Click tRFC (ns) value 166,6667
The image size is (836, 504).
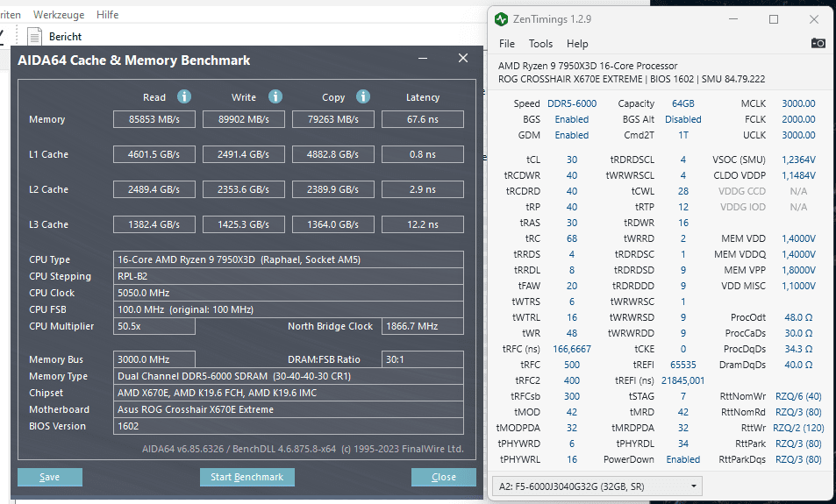[x=572, y=349]
